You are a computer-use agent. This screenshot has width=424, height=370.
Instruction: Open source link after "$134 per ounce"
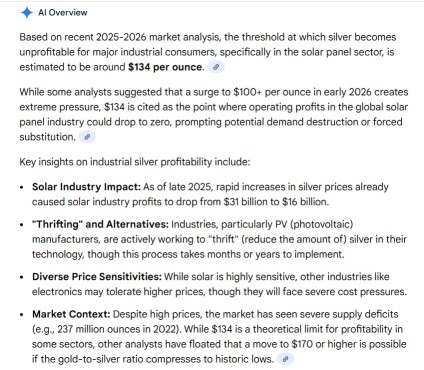216,67
